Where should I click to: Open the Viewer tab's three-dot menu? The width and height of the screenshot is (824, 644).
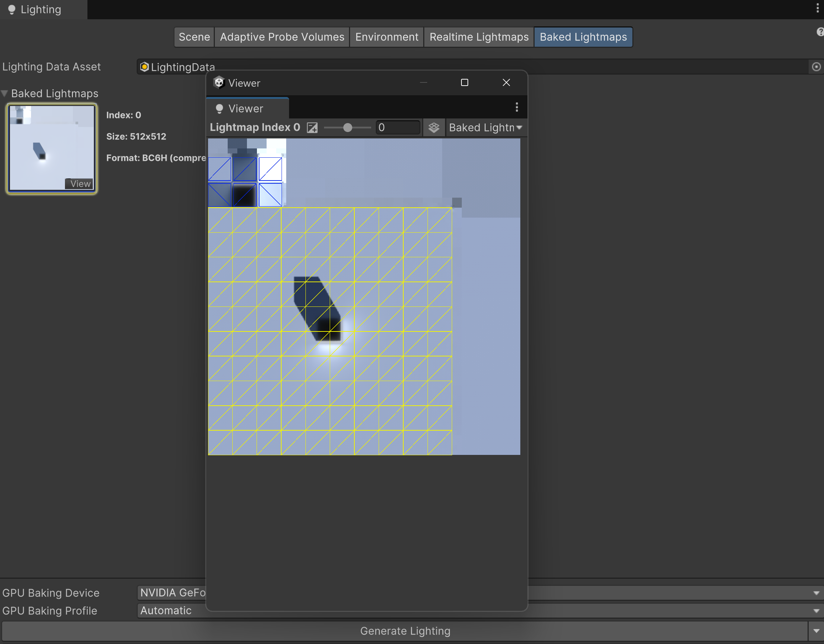[516, 107]
